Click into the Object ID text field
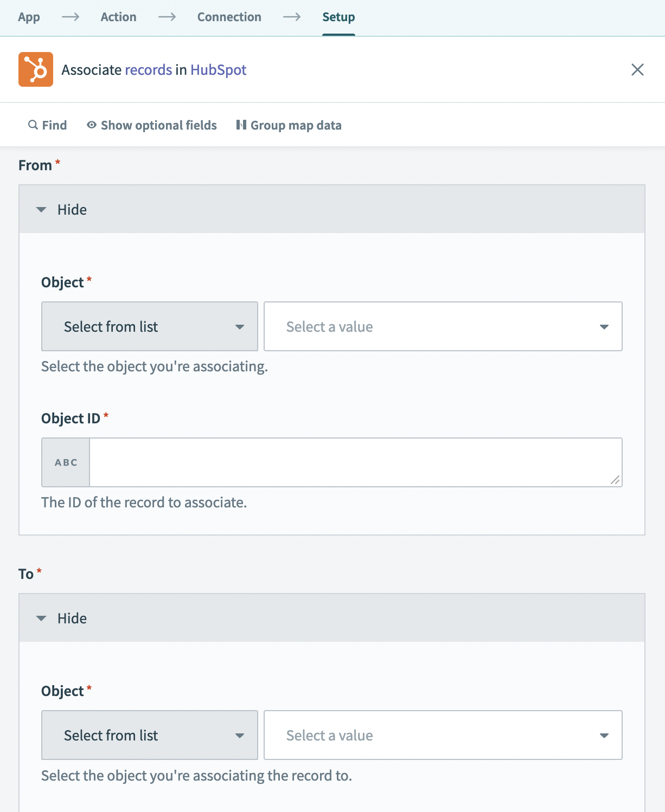The image size is (665, 812). [350, 462]
